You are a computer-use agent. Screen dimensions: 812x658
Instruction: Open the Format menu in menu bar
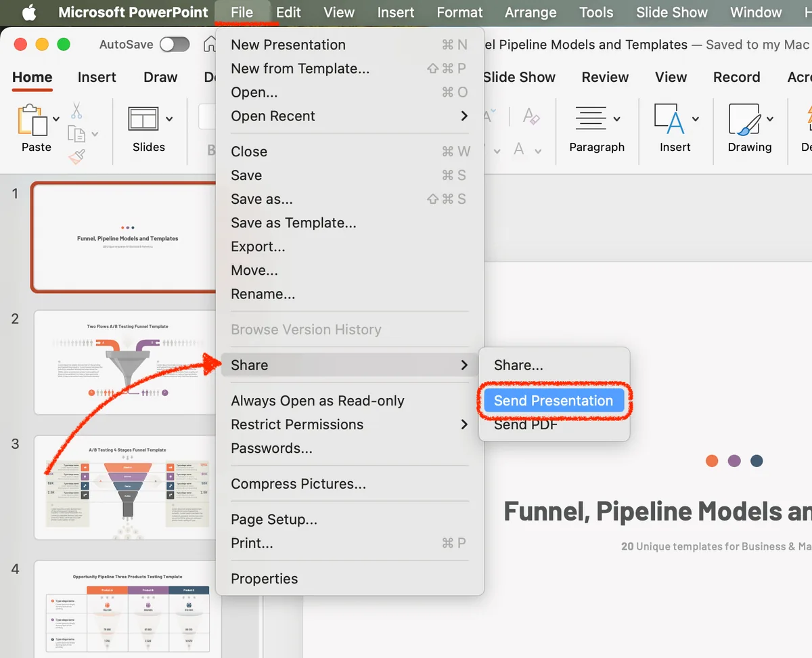[460, 12]
